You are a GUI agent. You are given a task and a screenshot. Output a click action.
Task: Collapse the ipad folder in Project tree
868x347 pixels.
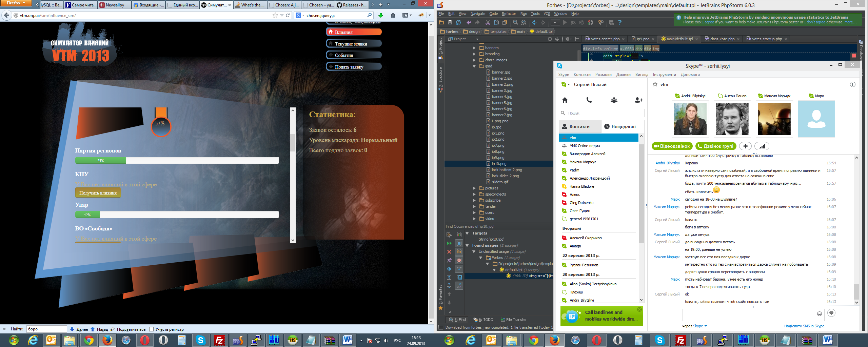(x=474, y=66)
